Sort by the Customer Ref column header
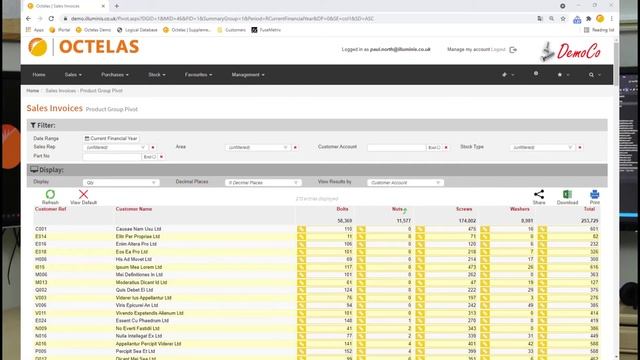The height and width of the screenshot is (360, 640). 51,209
